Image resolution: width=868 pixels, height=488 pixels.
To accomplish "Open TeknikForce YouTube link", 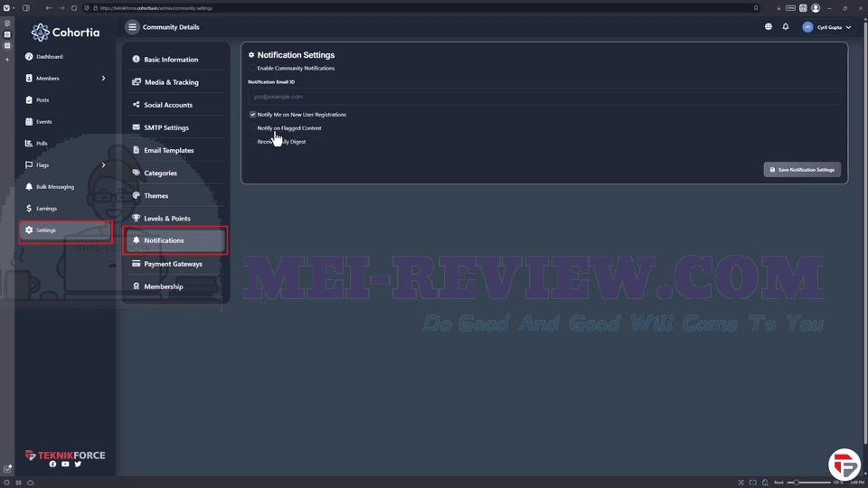I will click(x=65, y=465).
